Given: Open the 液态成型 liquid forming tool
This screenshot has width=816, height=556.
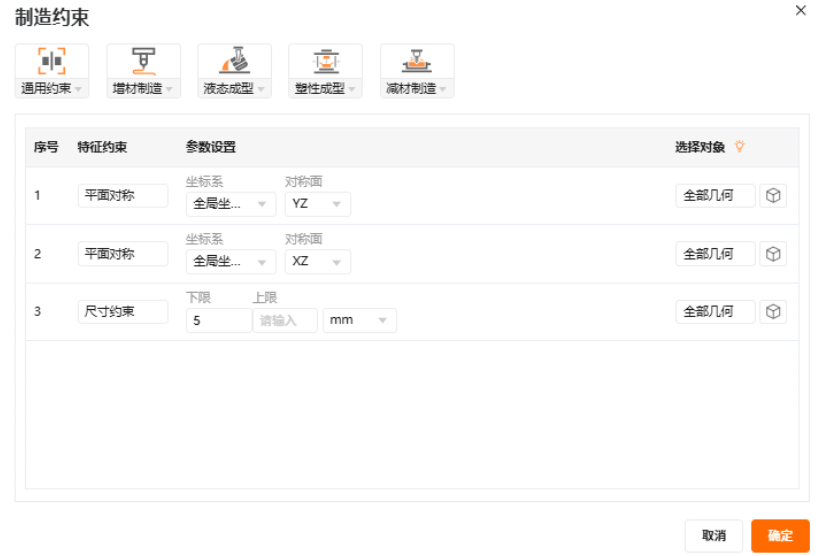Looking at the screenshot, I should (x=234, y=71).
